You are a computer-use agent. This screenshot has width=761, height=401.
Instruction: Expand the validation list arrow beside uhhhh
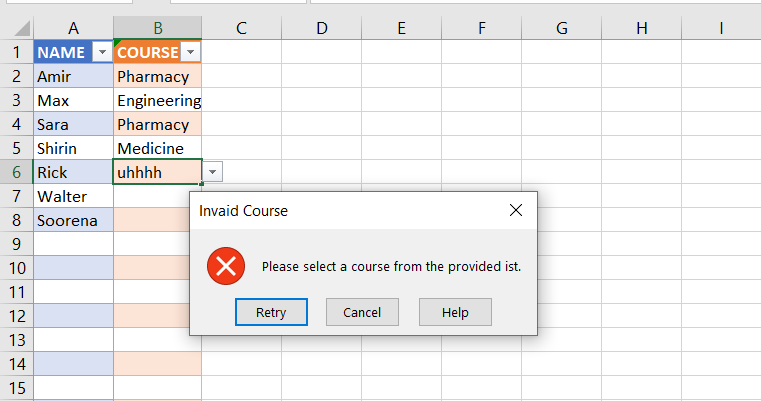click(213, 172)
